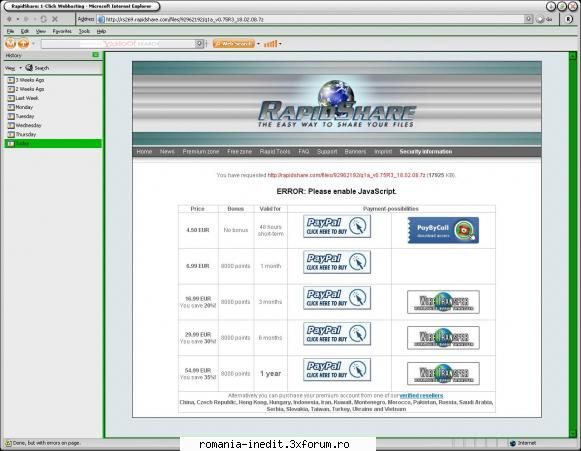Expand the Thursday history entry
This screenshot has height=451, width=581.
tap(11, 135)
